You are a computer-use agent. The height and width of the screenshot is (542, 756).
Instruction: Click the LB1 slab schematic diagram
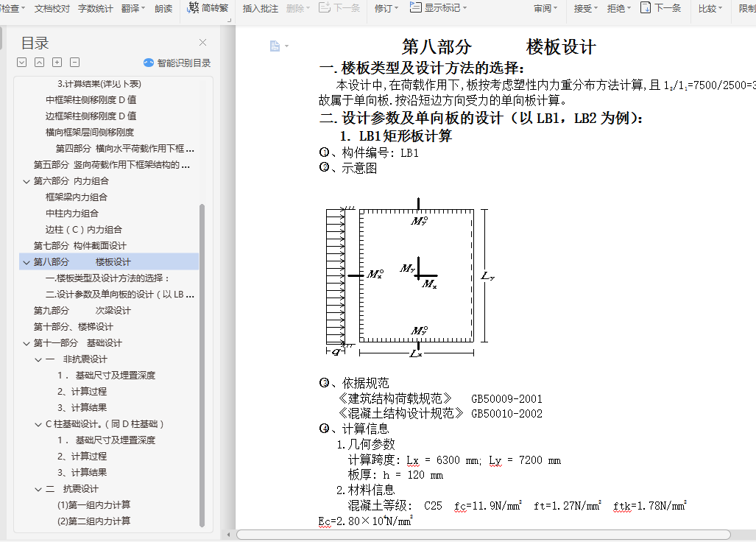410,278
